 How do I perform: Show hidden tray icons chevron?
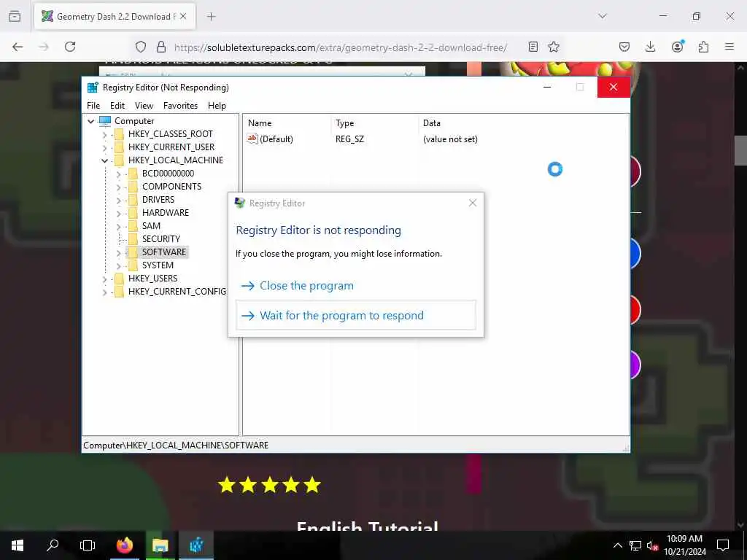[617, 545]
